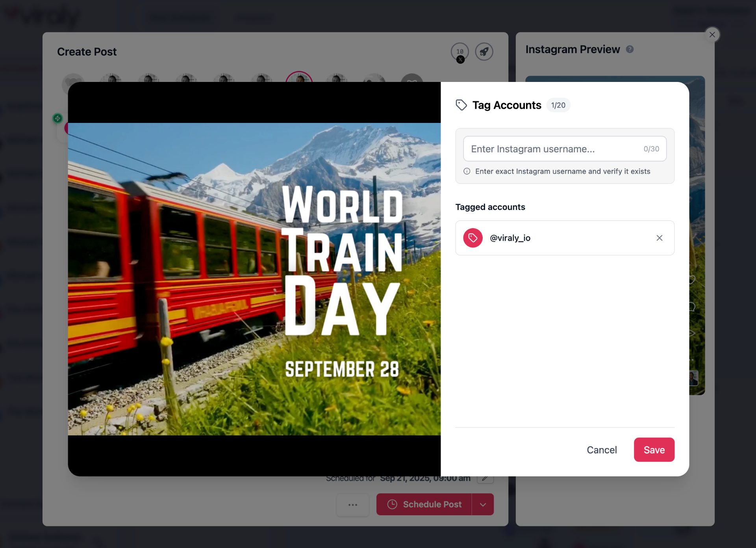Remove the @viraly_io tagged account

point(659,238)
